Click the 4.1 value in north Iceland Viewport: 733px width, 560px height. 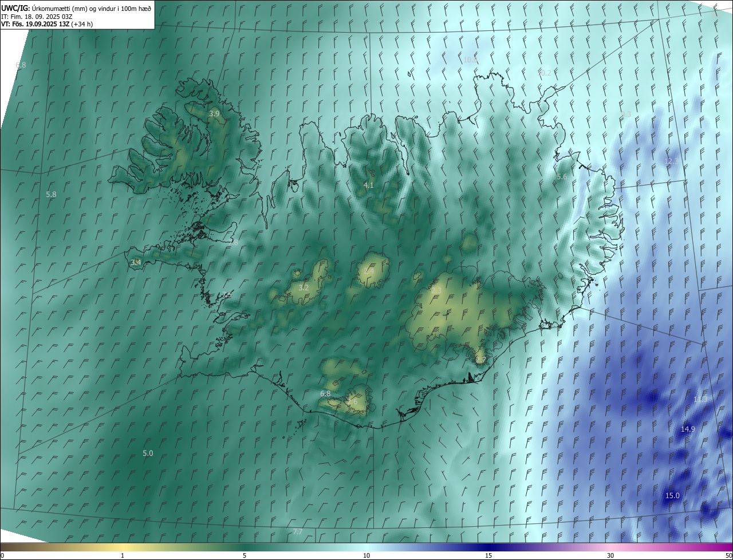[368, 186]
